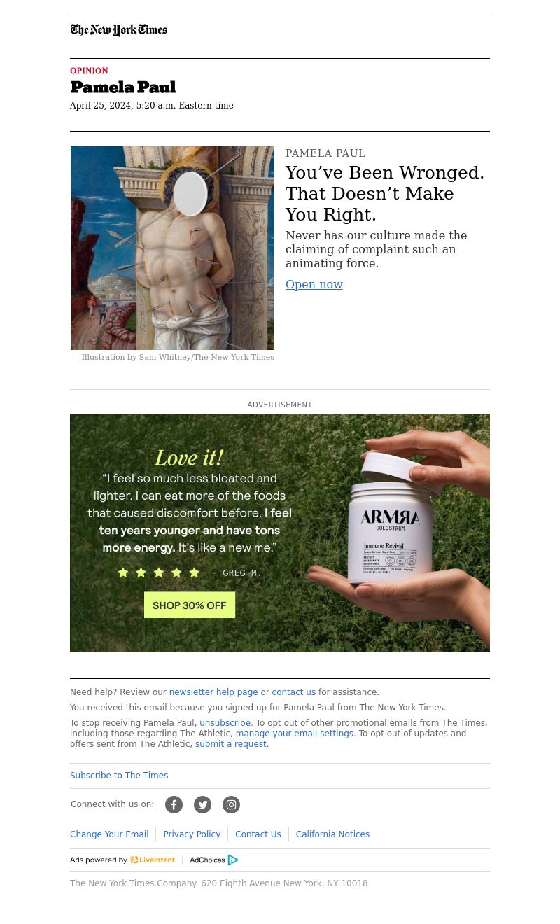
Task: Open the Change Your Email link
Action: pyautogui.click(x=109, y=834)
